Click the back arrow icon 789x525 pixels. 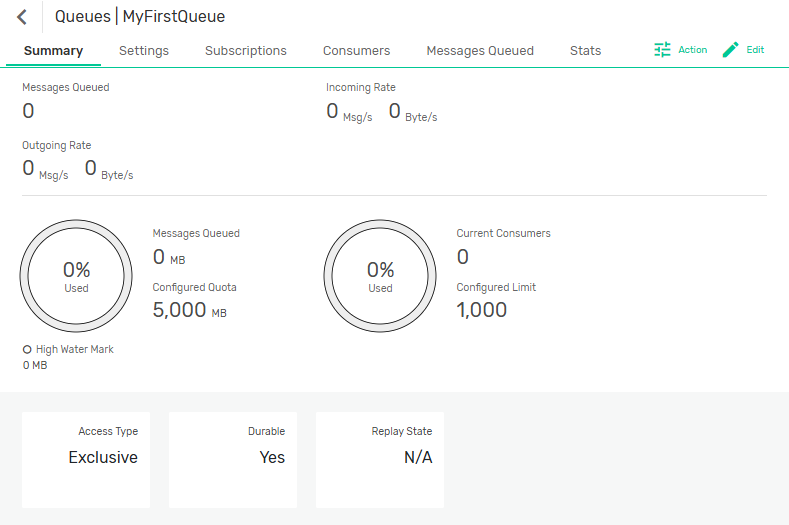tap(22, 17)
